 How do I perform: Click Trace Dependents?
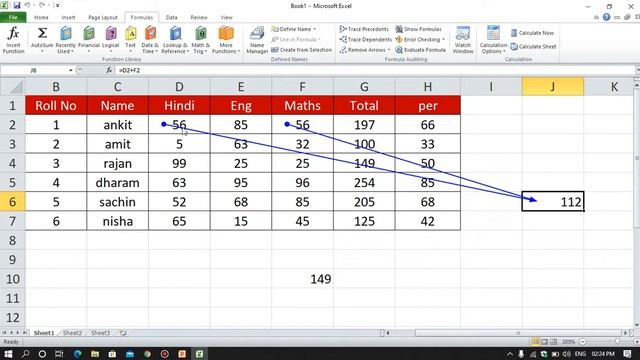366,40
